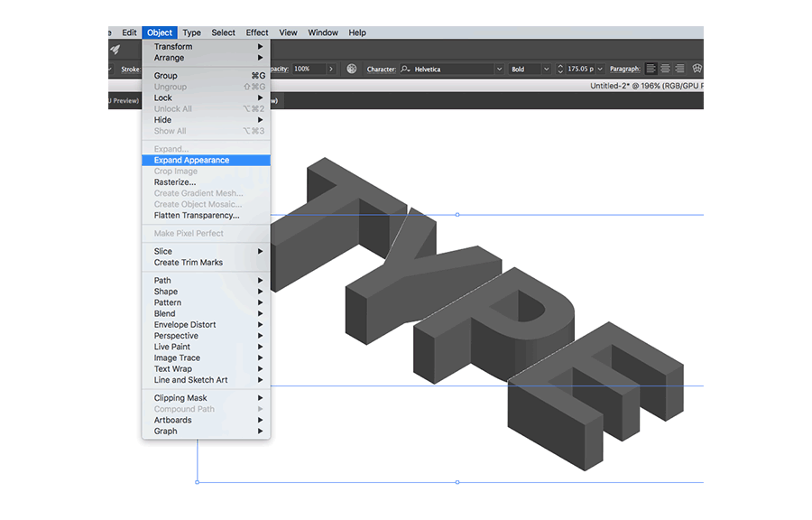The height and width of the screenshot is (520, 812).
Task: Click the Recolor Artwork wheel icon
Action: (x=352, y=69)
